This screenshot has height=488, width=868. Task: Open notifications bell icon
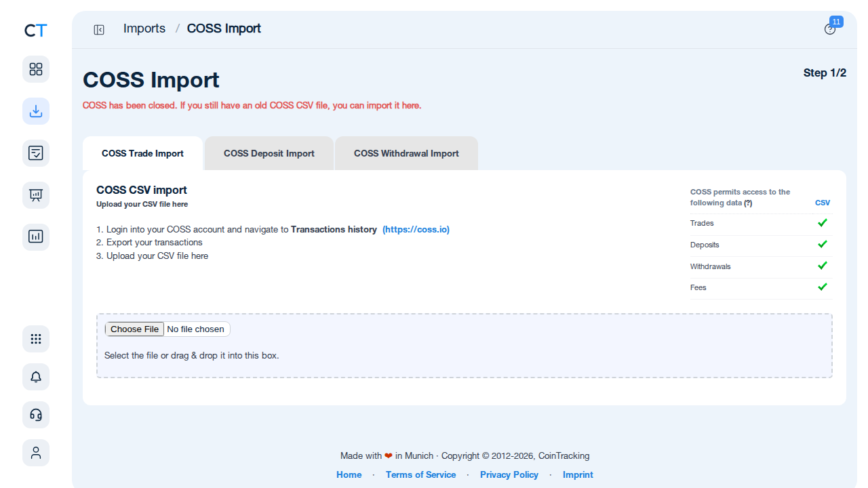pos(36,377)
